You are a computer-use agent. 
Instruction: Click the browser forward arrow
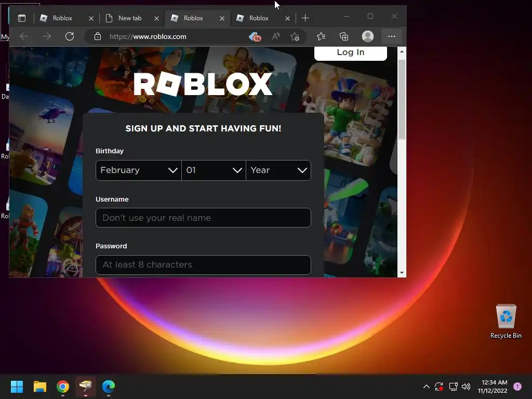click(x=46, y=36)
